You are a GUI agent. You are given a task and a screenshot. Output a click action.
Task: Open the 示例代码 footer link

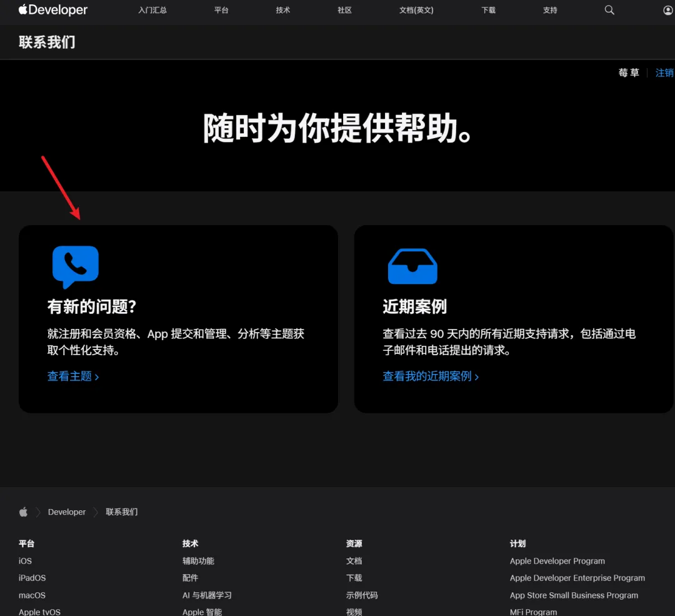362,595
